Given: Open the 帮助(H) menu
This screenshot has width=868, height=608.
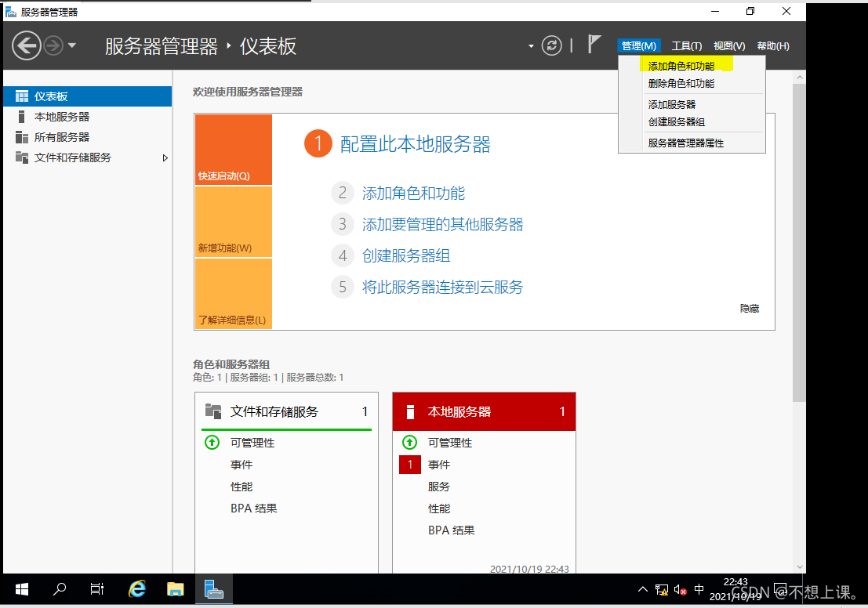Looking at the screenshot, I should tap(773, 46).
